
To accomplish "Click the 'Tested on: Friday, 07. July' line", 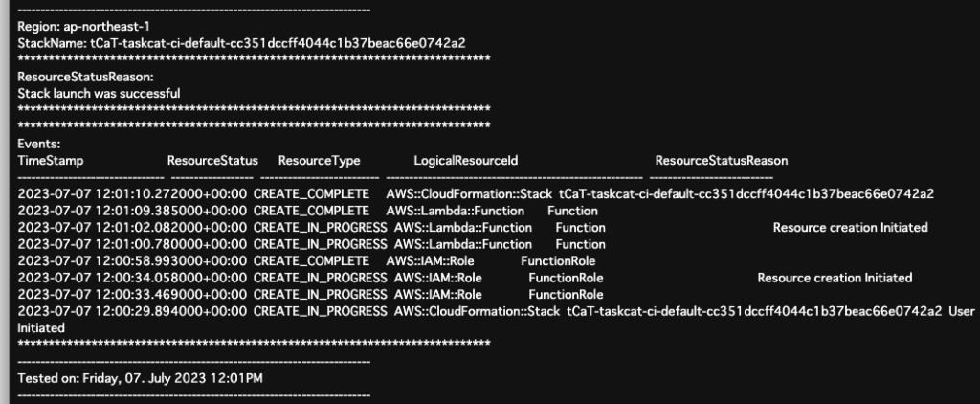I will tap(140, 378).
